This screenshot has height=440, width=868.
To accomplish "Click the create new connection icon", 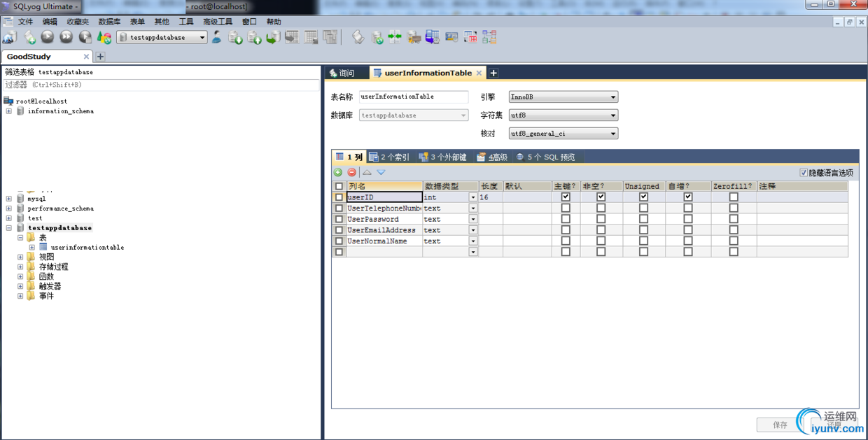I will tap(10, 37).
